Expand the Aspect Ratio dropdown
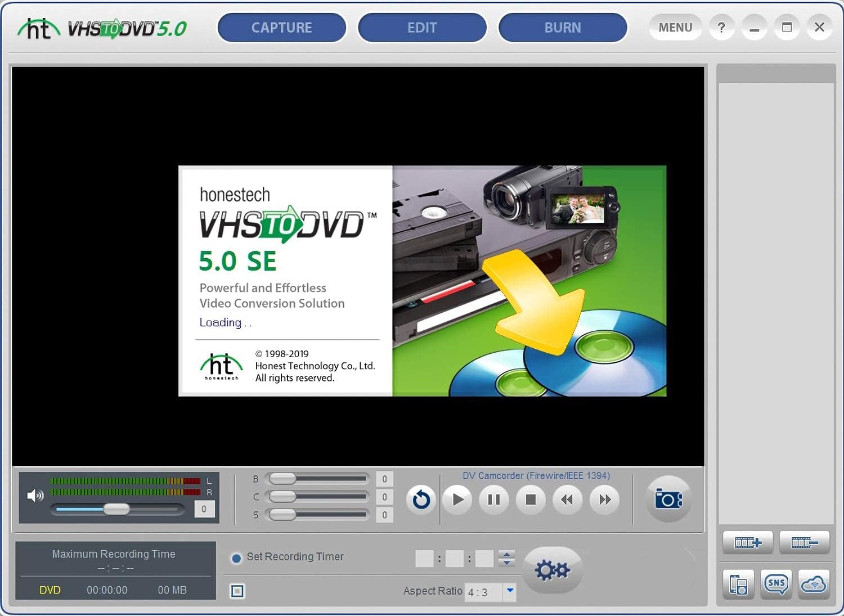This screenshot has width=844, height=616. (x=510, y=591)
